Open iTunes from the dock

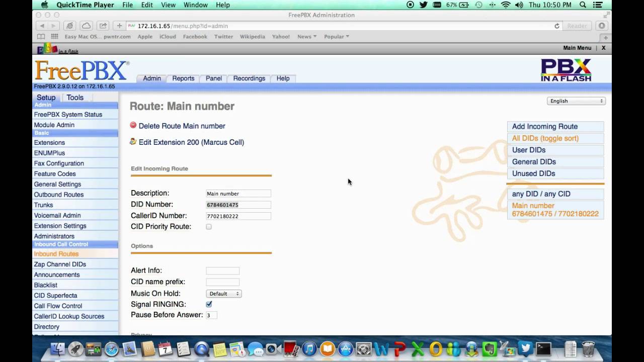(309, 349)
